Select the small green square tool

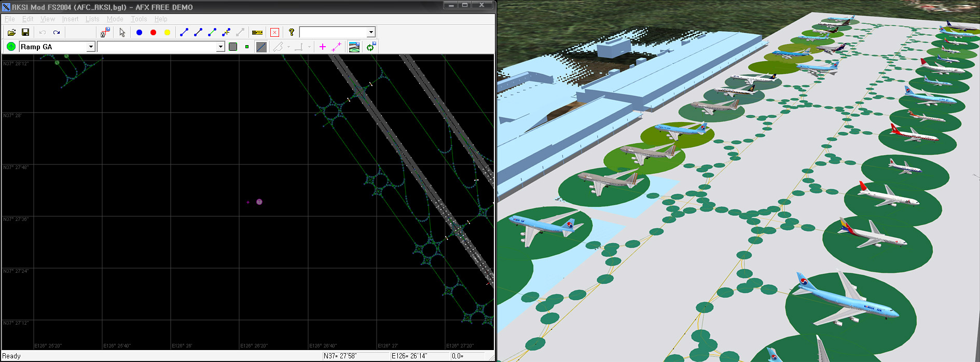click(x=247, y=47)
